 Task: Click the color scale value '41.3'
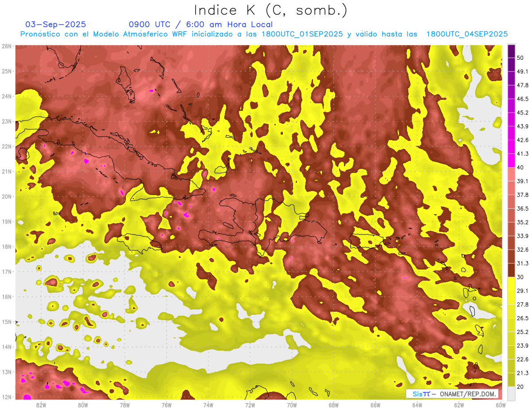tap(523, 154)
